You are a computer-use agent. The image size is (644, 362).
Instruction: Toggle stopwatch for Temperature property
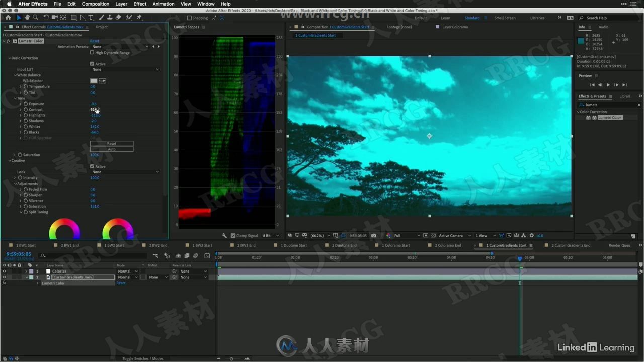(26, 86)
